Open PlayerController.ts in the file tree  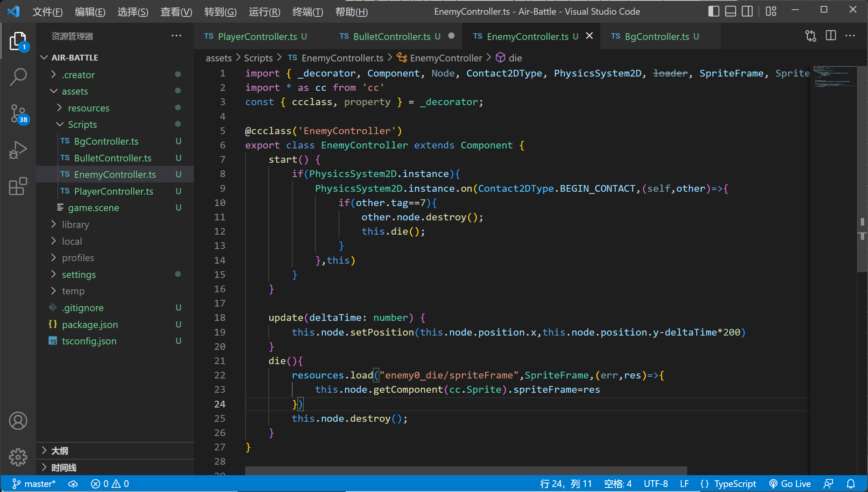coord(114,191)
